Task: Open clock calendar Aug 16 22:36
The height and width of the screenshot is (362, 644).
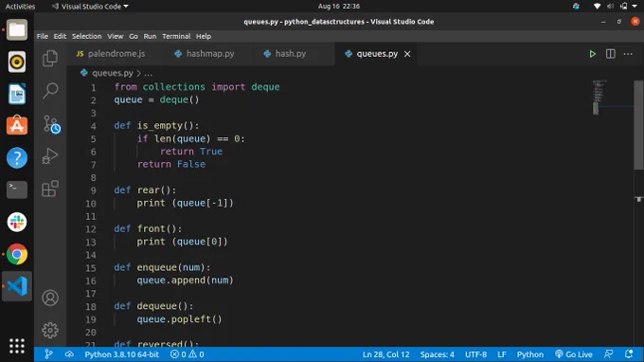Action: pos(338,7)
